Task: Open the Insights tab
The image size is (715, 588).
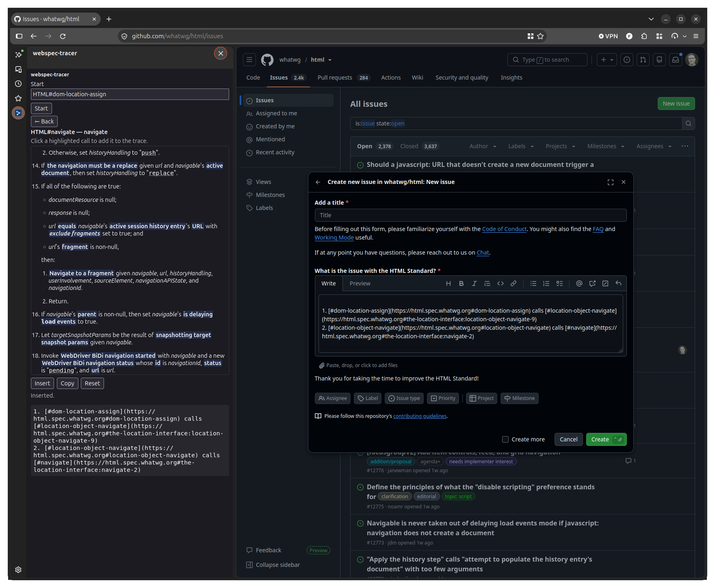Action: click(x=511, y=78)
